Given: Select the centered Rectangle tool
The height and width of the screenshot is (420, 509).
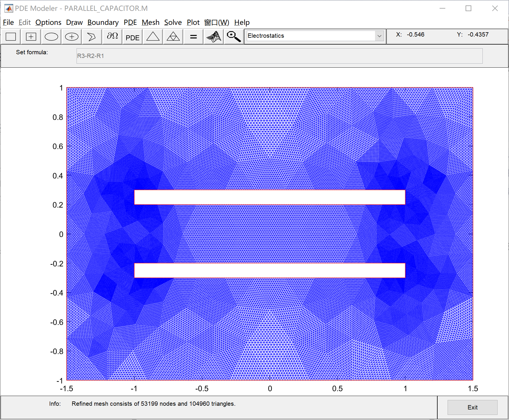Looking at the screenshot, I should 31,37.
